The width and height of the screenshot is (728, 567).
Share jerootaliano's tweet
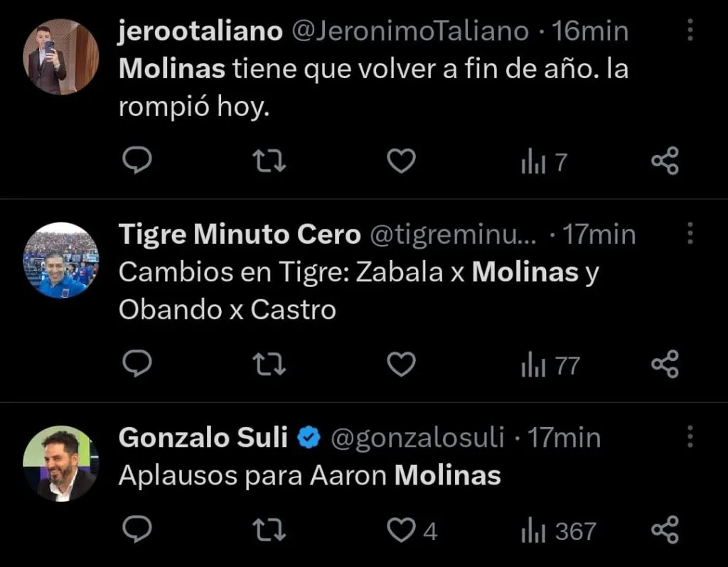665,162
